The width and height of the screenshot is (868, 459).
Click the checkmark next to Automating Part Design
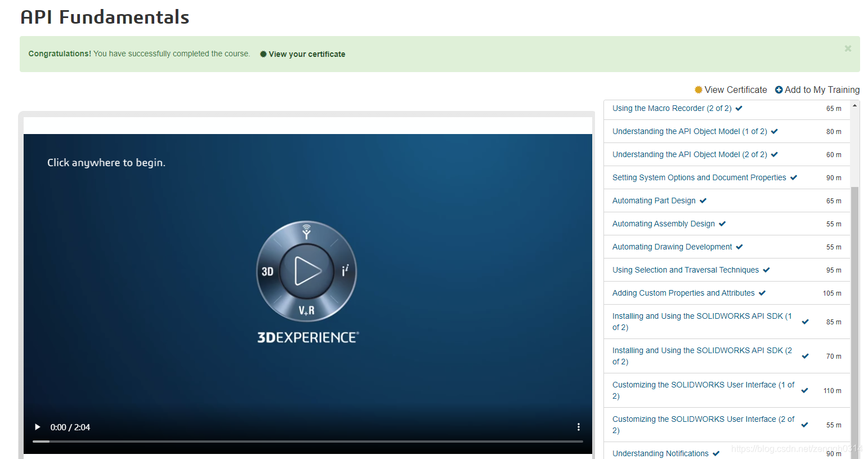pos(703,200)
